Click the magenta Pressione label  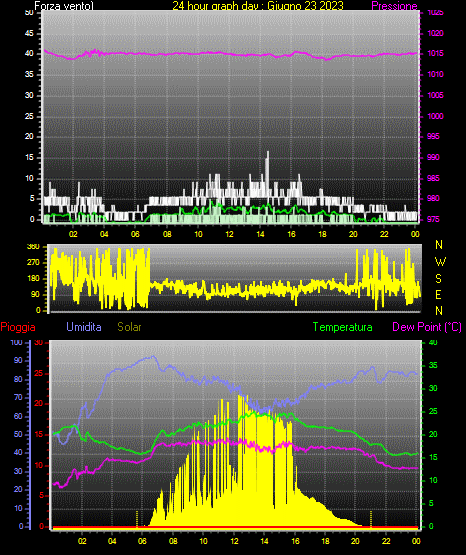click(x=394, y=6)
